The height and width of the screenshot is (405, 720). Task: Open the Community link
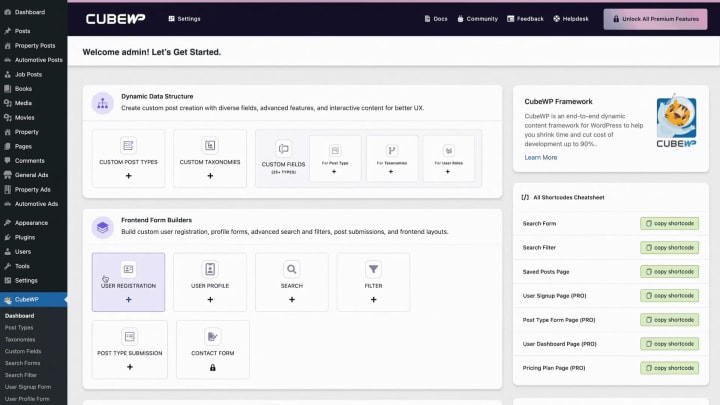478,19
